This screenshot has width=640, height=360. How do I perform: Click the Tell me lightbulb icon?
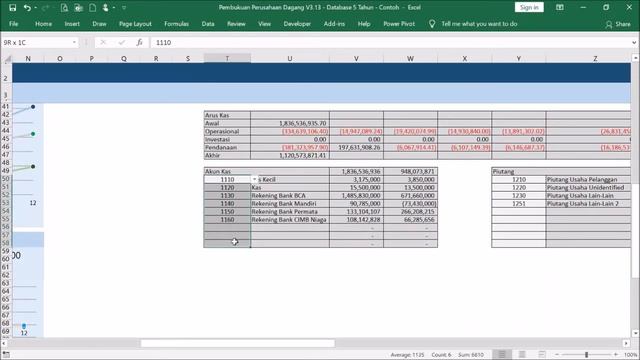coord(432,24)
